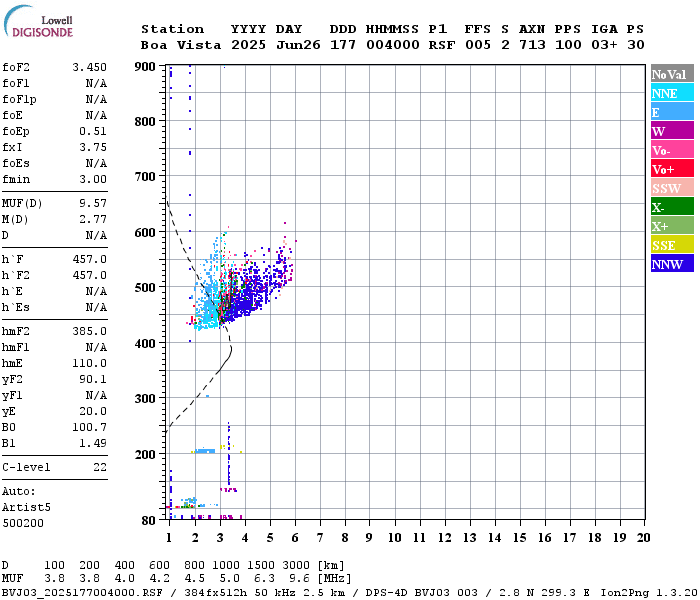Click the date Jun26 in header
This screenshot has height=600, width=700.
(x=298, y=45)
